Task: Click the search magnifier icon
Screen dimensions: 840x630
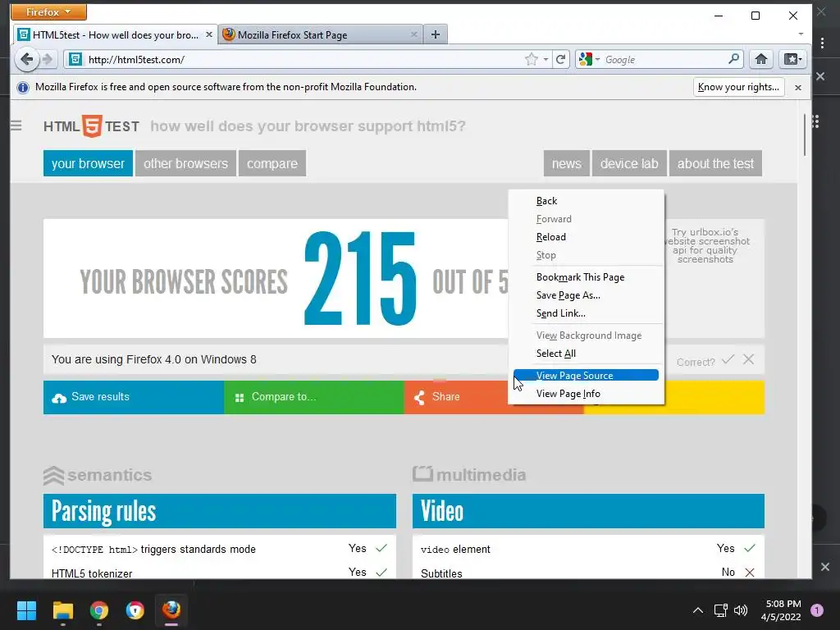Action: [x=733, y=59]
